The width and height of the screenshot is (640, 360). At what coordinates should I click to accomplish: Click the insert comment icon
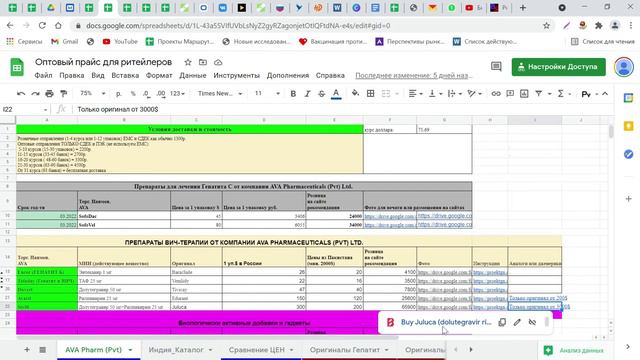(510, 94)
